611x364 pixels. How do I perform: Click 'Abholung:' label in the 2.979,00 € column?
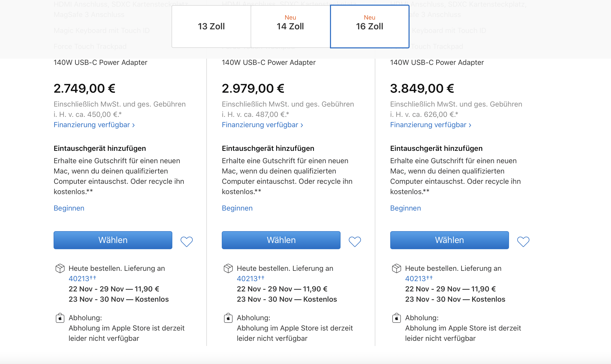pos(253,318)
